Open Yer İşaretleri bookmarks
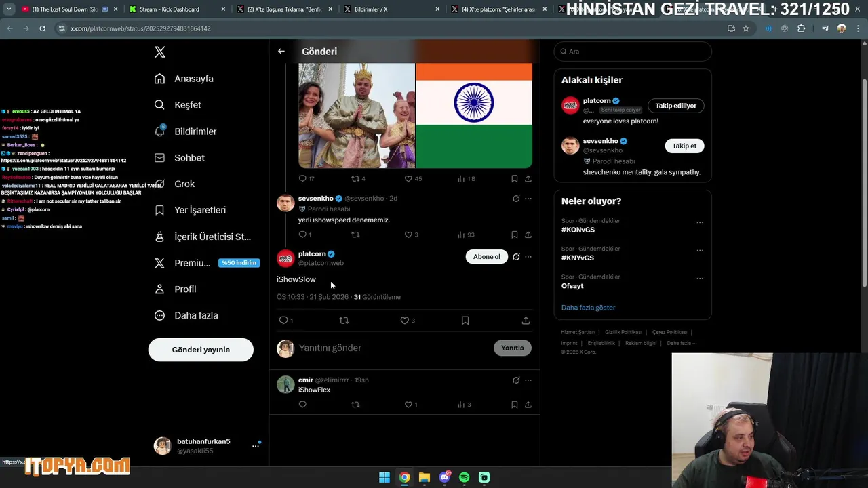The width and height of the screenshot is (868, 488). pos(190,210)
